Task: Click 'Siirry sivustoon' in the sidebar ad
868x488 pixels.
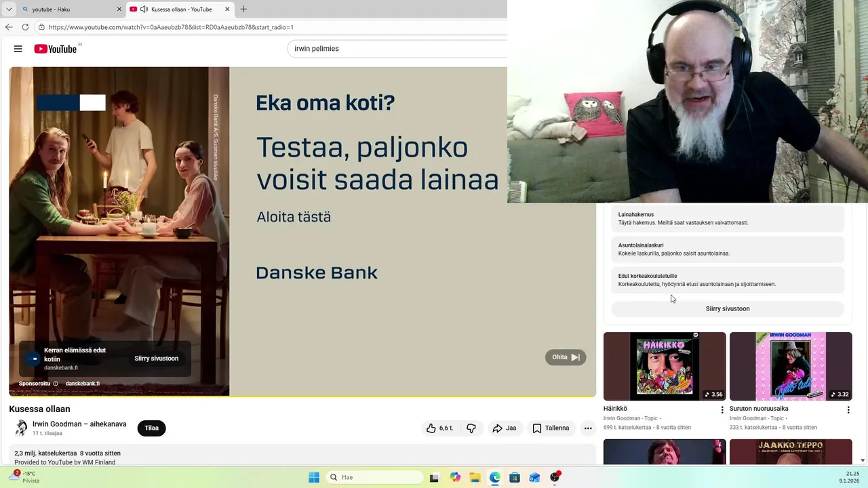Action: click(728, 308)
